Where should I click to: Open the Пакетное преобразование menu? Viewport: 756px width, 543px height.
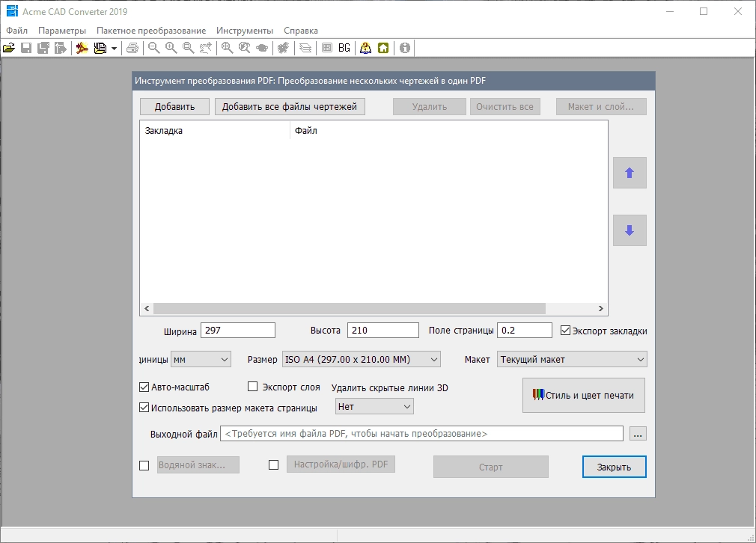(151, 31)
